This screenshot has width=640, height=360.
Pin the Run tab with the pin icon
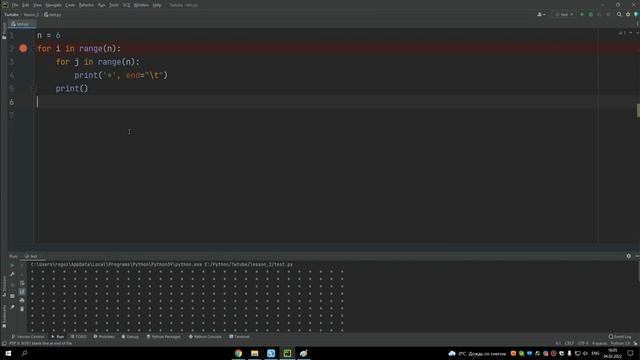(x=12, y=307)
